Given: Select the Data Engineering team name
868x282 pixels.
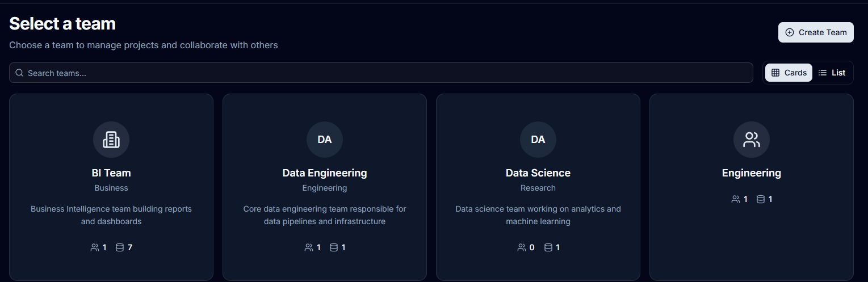Looking at the screenshot, I should click(325, 173).
